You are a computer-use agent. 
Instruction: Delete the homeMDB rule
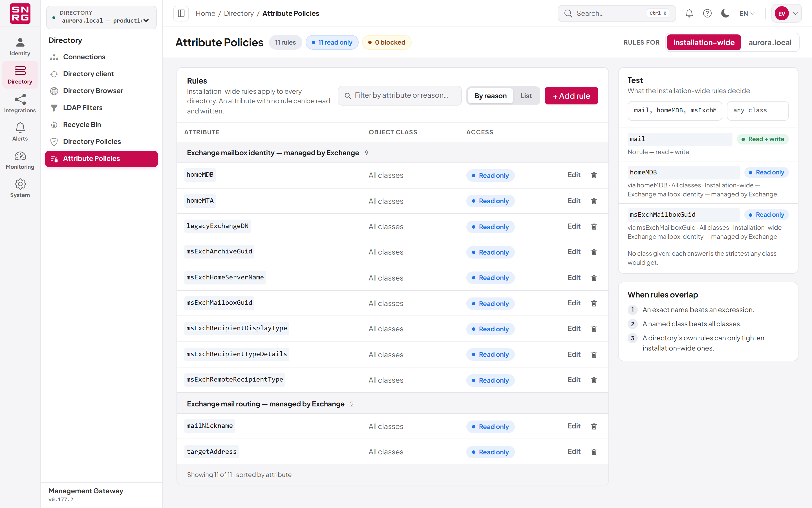coord(594,175)
